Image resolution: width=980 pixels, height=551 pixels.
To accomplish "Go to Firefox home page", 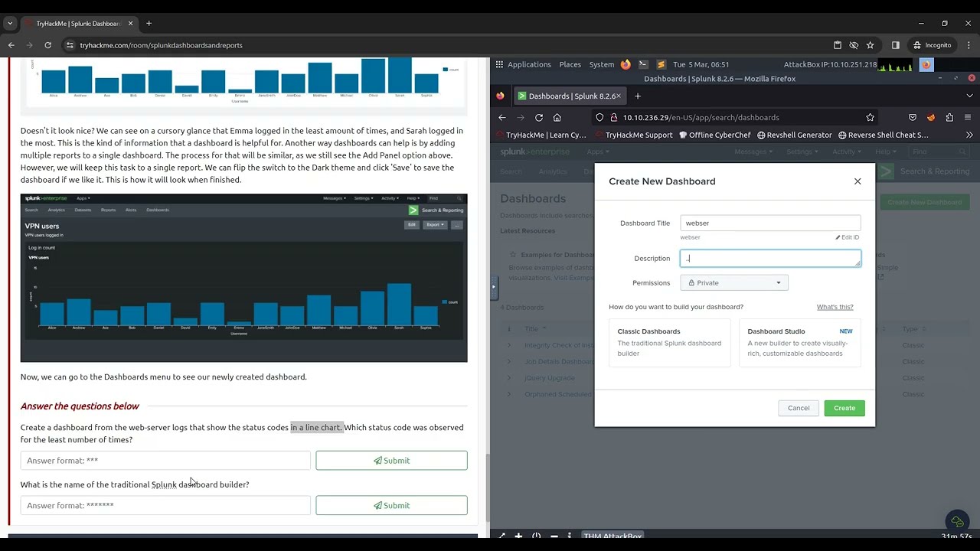I will click(x=557, y=117).
